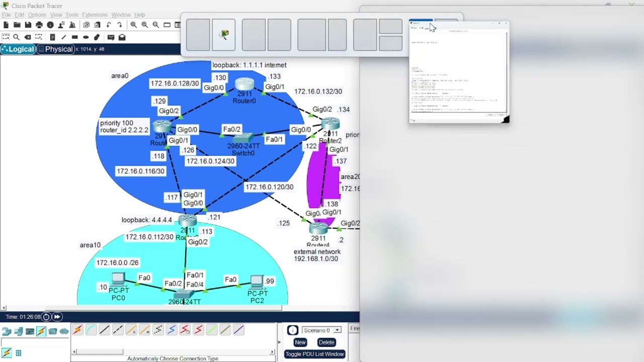Choose the Inspect magnifier tool
The height and width of the screenshot is (362, 644).
17,37
